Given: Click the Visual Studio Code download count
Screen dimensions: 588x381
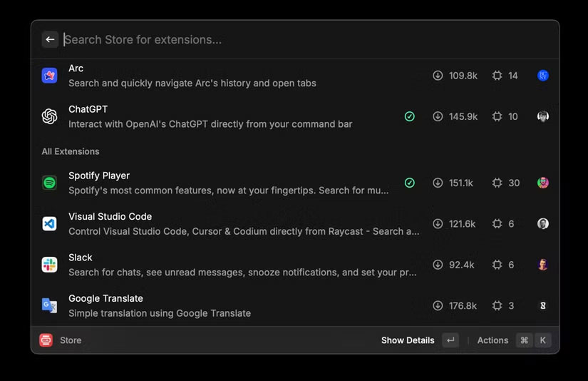Looking at the screenshot, I should (x=462, y=224).
